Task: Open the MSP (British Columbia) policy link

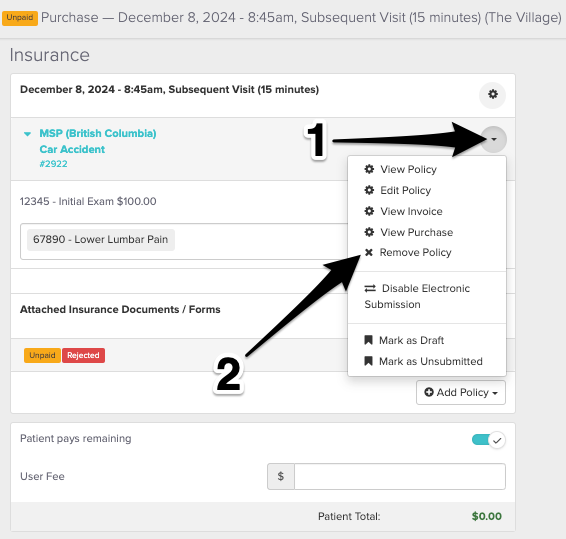Action: coord(98,133)
